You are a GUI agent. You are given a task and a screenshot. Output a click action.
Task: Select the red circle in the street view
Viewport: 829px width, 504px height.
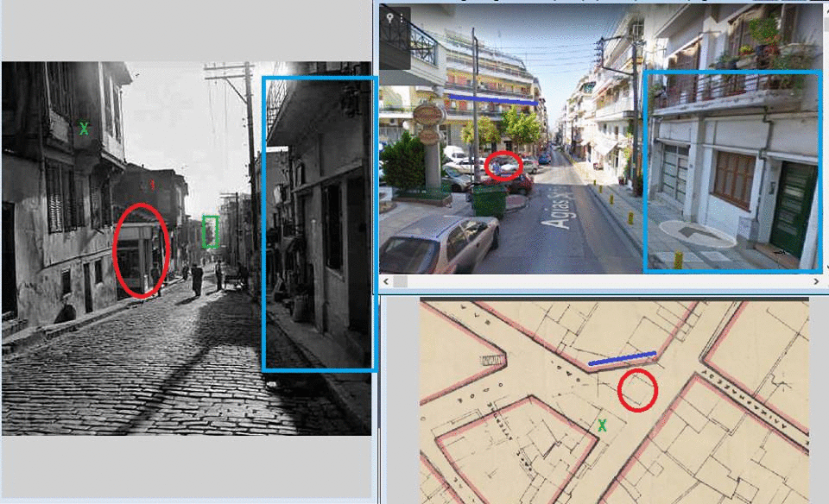[503, 165]
